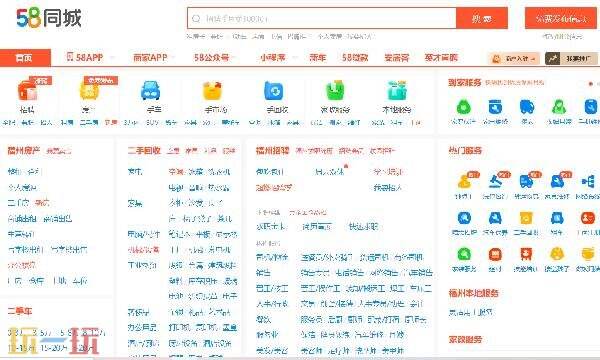600x360 pixels.
Task: Select the blue window-wrench repair icon in 到家服务
Action: tap(495, 107)
